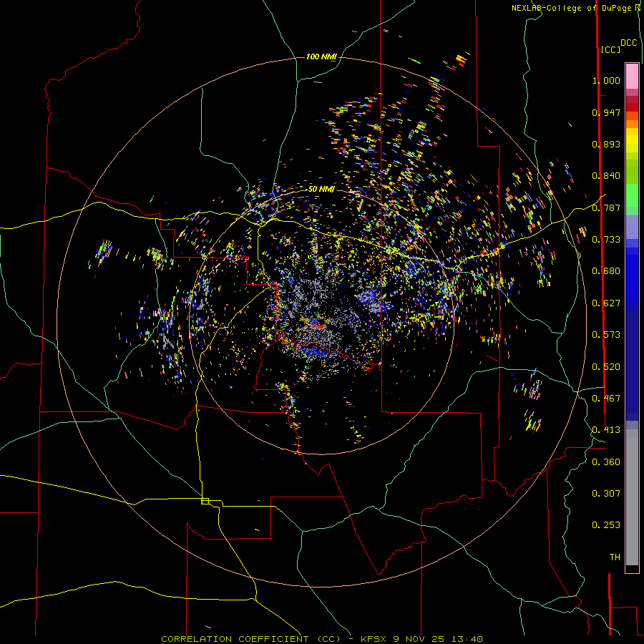Select the 0.520 legend value
The width and height of the screenshot is (644, 644).
click(x=606, y=367)
